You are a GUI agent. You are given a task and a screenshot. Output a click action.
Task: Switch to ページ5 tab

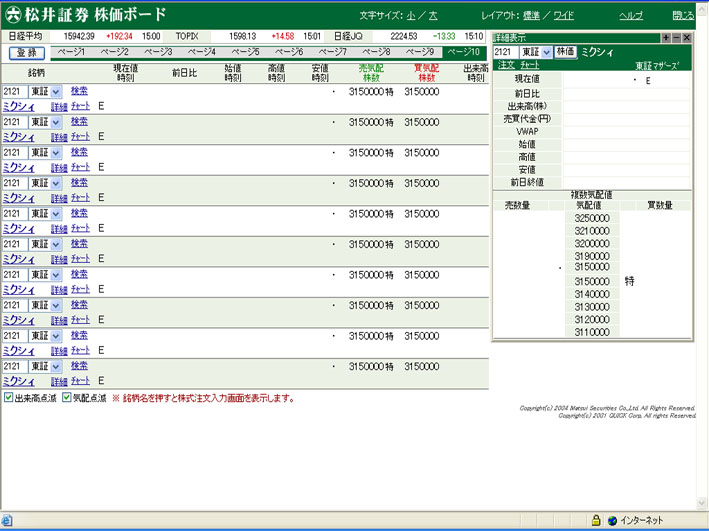click(246, 52)
